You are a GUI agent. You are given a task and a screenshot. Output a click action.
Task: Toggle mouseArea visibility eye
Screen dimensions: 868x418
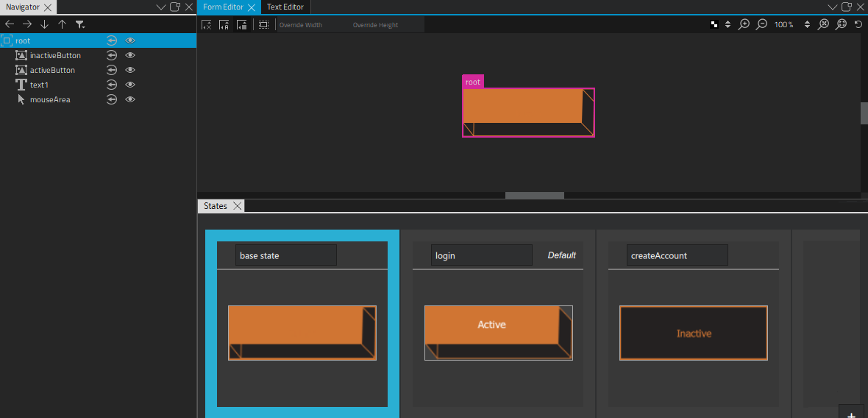pos(130,99)
